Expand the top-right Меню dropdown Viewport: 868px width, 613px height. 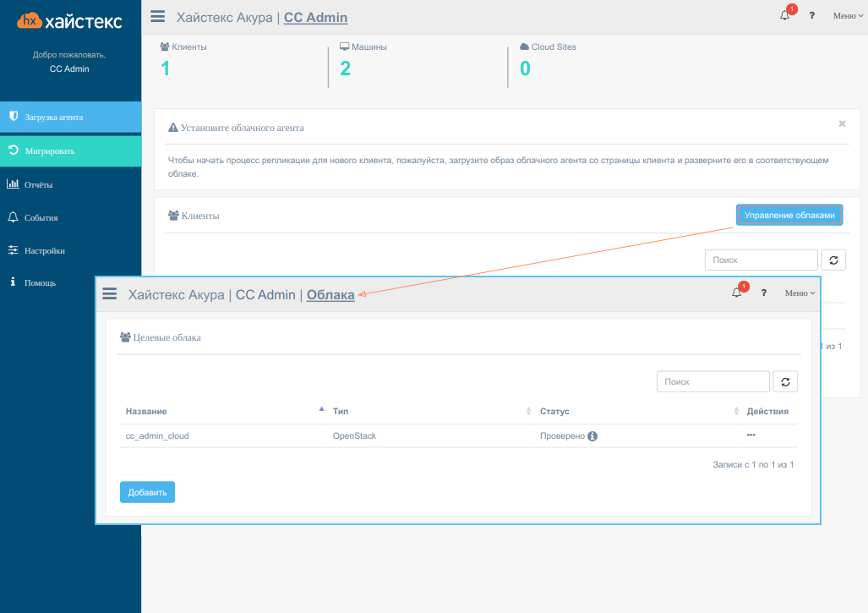848,15
